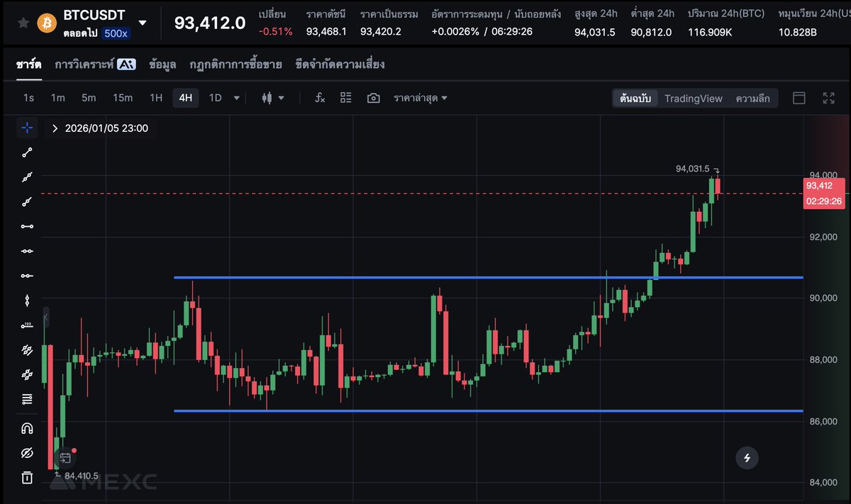The width and height of the screenshot is (851, 504).
Task: Switch to the ความลึก (depth) view
Action: pos(752,99)
